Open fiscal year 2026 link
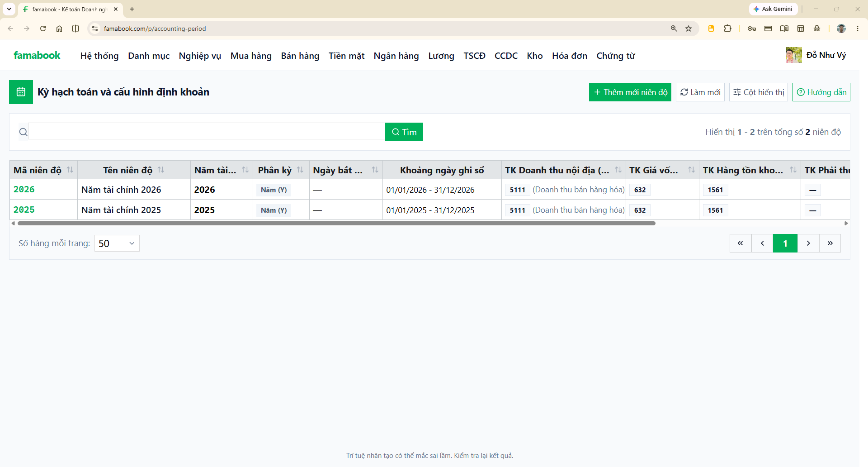The height and width of the screenshot is (467, 868). pos(24,189)
